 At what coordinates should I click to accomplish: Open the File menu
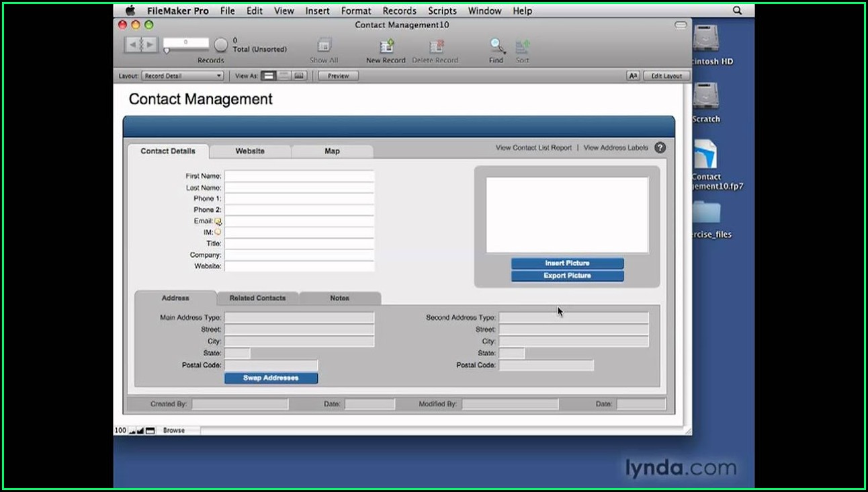click(228, 11)
